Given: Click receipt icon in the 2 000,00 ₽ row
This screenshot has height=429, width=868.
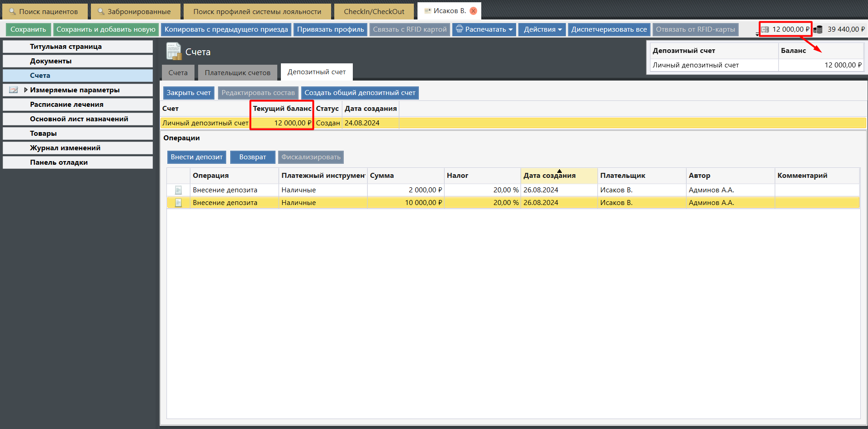Looking at the screenshot, I should coord(178,190).
